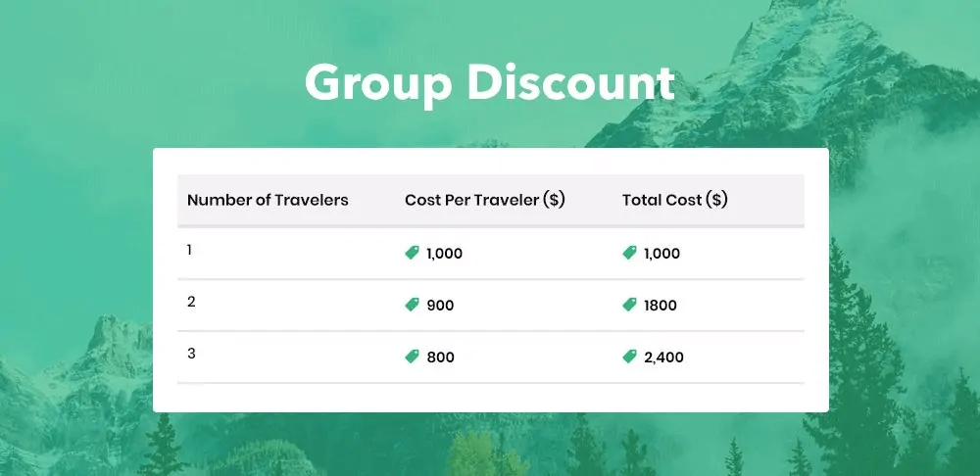
Task: Select the row number 2 cell
Action: [x=191, y=302]
